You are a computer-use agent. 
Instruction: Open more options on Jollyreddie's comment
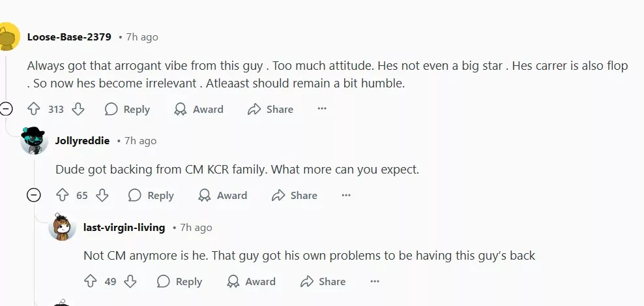click(346, 195)
